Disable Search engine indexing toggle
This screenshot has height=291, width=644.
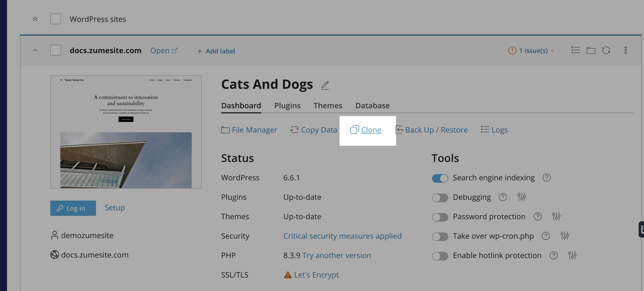(440, 178)
